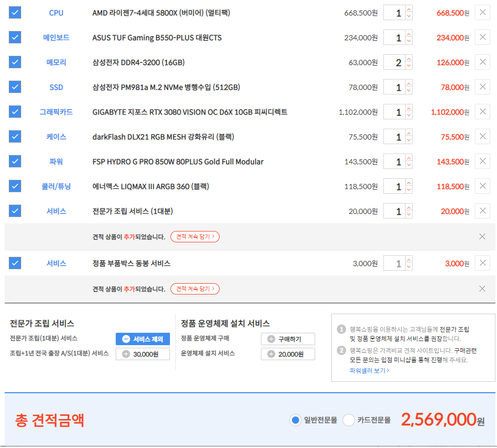Open the 메인보드 category link
Image resolution: width=497 pixels, height=448 pixels.
pyautogui.click(x=56, y=38)
